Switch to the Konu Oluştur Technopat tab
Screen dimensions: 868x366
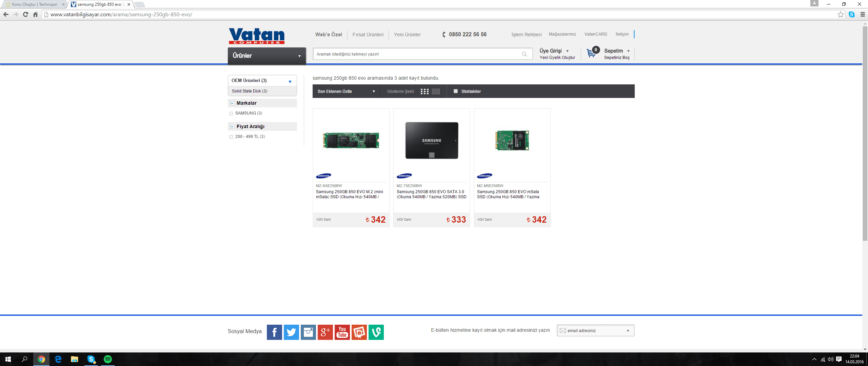point(34,4)
